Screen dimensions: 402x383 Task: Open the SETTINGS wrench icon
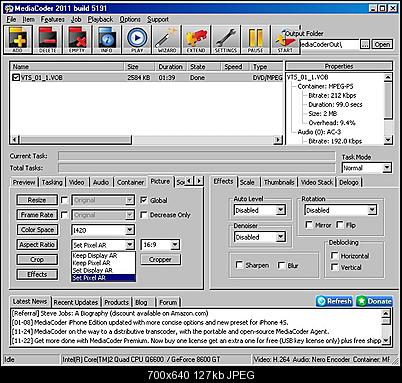(x=226, y=40)
